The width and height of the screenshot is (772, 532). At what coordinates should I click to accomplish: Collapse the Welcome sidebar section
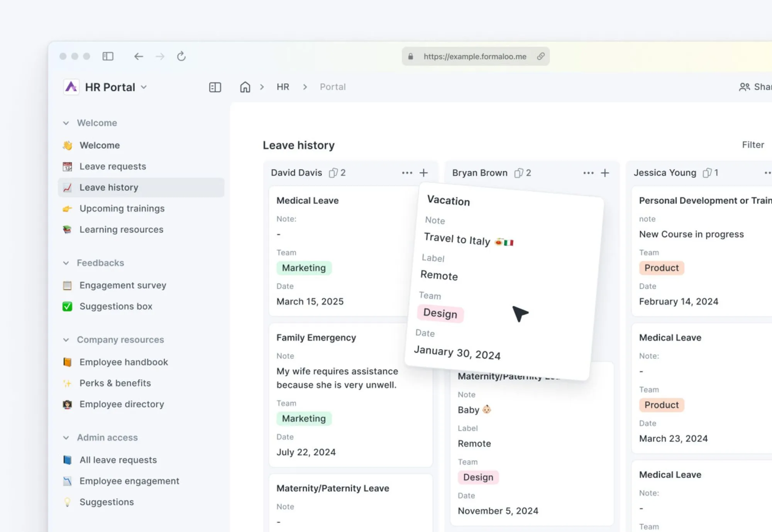pyautogui.click(x=66, y=123)
